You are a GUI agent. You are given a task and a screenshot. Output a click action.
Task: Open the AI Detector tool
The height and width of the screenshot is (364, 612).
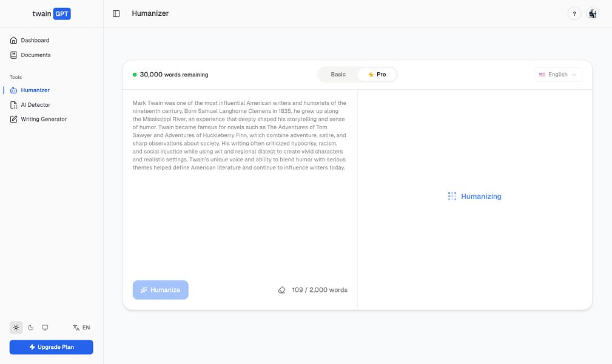pyautogui.click(x=30, y=105)
